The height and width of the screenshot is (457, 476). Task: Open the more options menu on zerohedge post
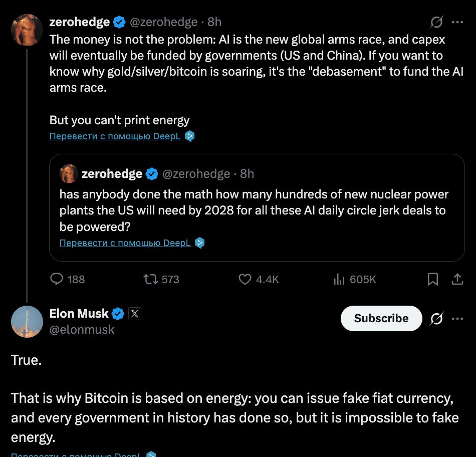(x=457, y=22)
